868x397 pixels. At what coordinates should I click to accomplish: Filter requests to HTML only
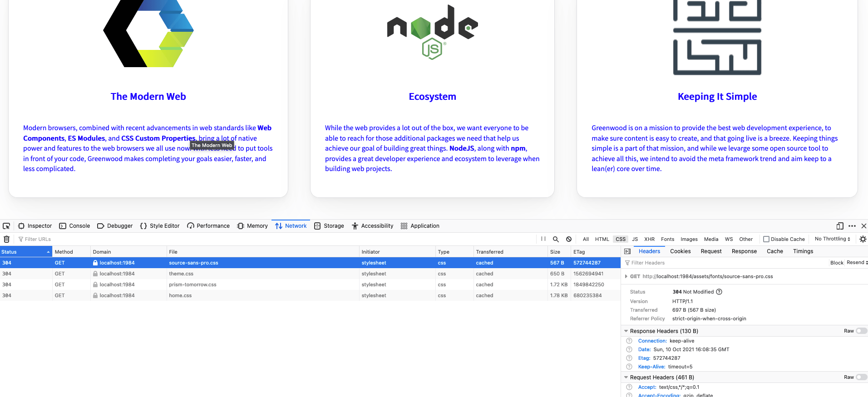coord(602,239)
